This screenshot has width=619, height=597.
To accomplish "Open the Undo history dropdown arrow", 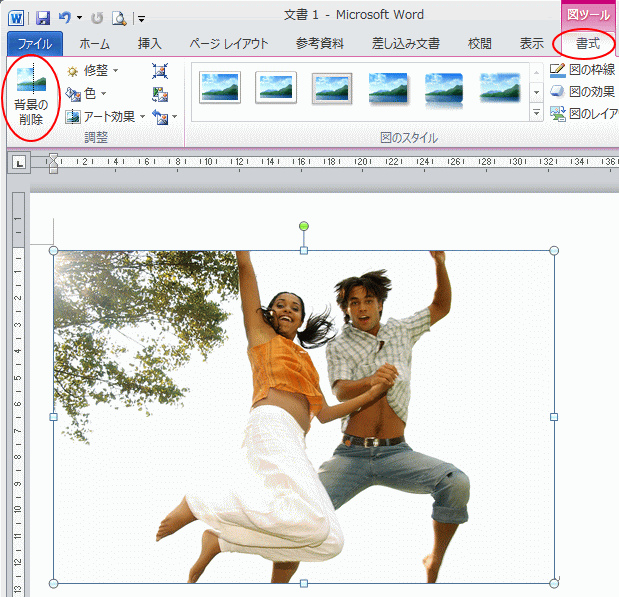I will [x=79, y=18].
